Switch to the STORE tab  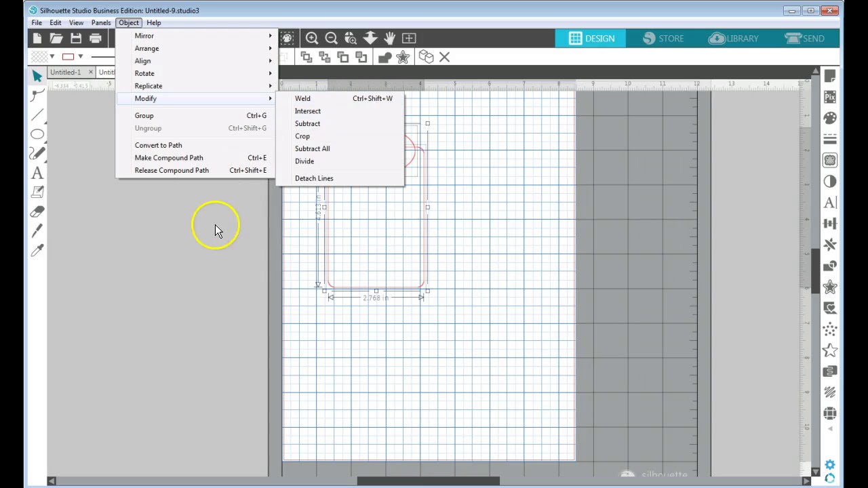coord(663,39)
